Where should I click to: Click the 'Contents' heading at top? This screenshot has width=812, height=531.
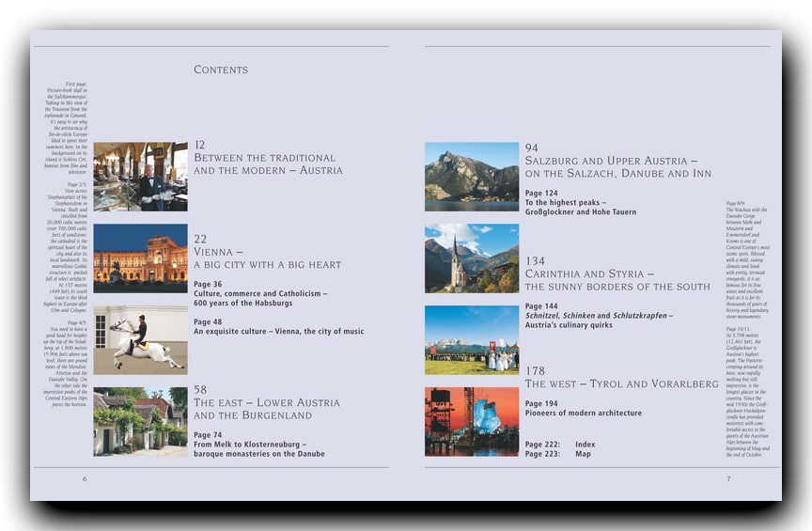(221, 70)
